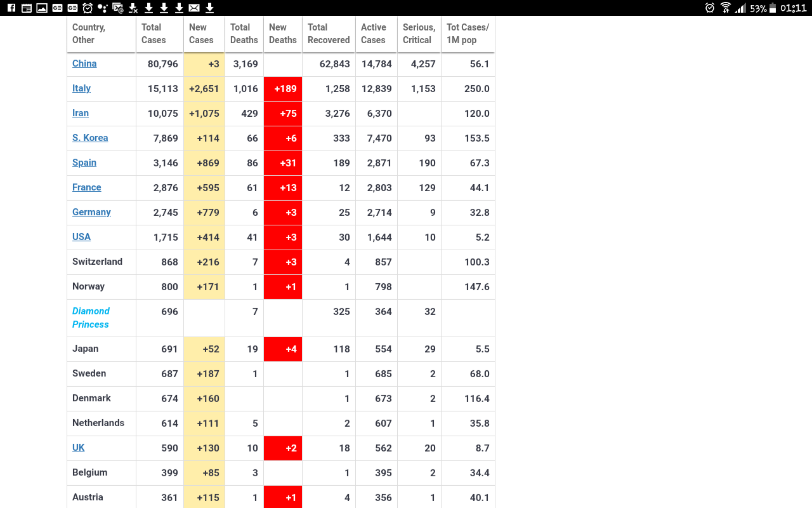Open the China country link
This screenshot has width=812, height=508.
point(84,63)
